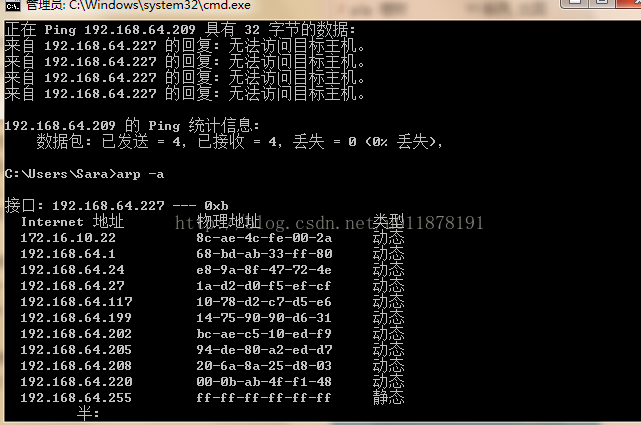This screenshot has width=641, height=425.
Task: Click the '半:' IME status line
Action: click(x=88, y=413)
